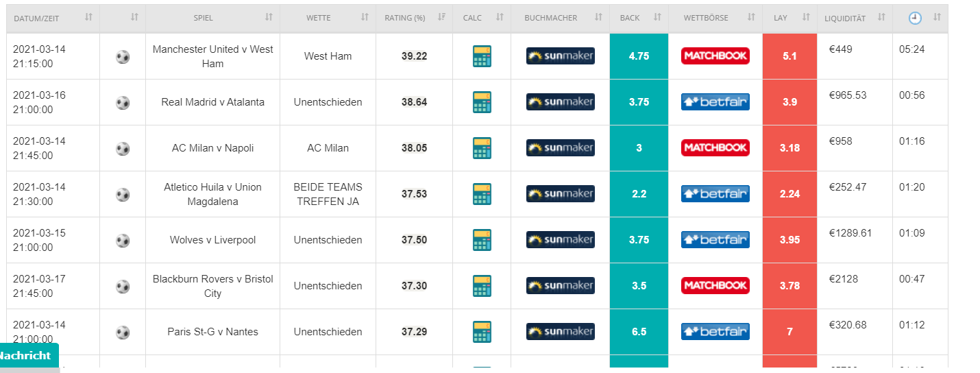Image resolution: width=980 pixels, height=373 pixels.
Task: Open sunmaker logo in Wolves v Liverpool row
Action: click(561, 240)
